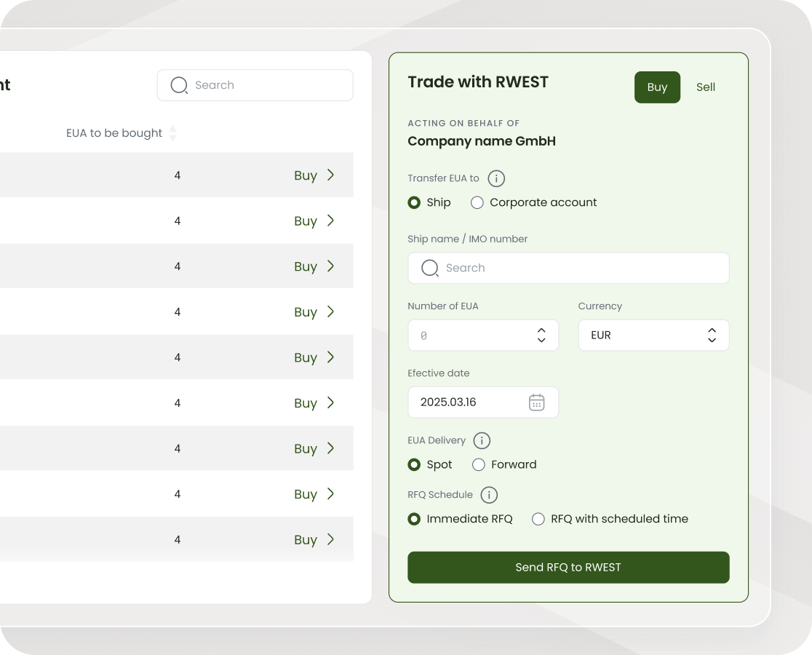Viewport: 812px width, 655px height.
Task: Click the Number of EUA stepper arrows
Action: click(541, 336)
